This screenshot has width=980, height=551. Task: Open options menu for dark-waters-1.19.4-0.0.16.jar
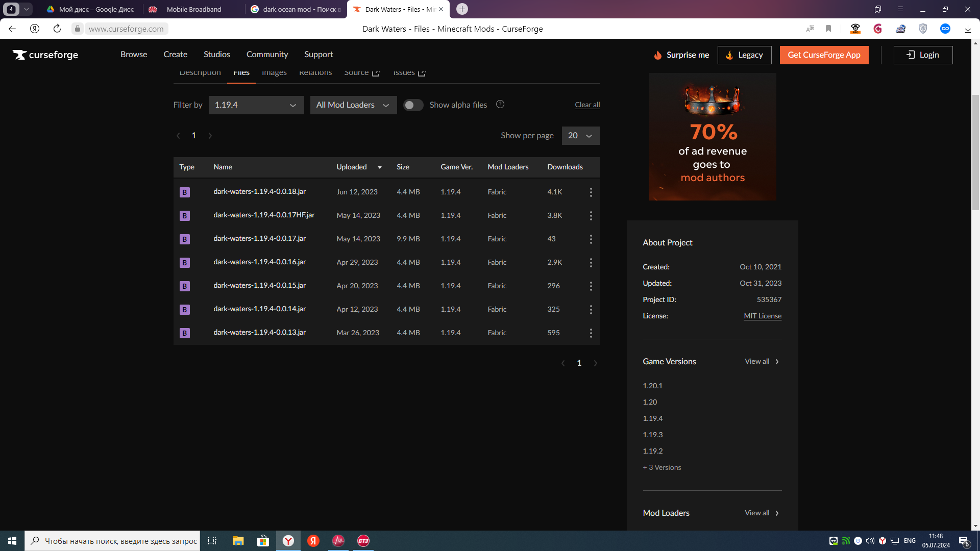[x=591, y=263]
